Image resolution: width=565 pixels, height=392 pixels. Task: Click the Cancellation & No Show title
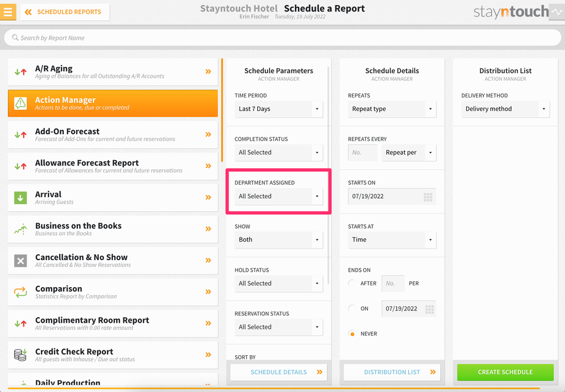coord(82,258)
